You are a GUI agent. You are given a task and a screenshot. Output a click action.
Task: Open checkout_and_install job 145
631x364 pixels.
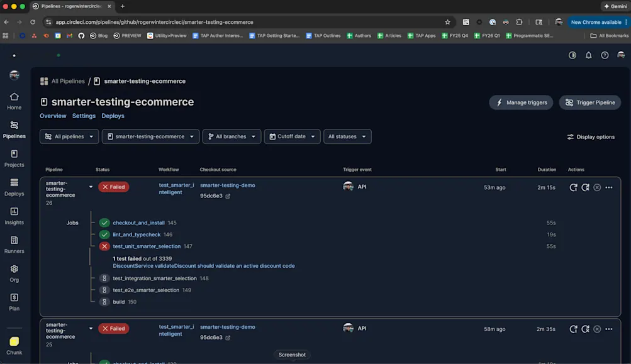(138, 223)
